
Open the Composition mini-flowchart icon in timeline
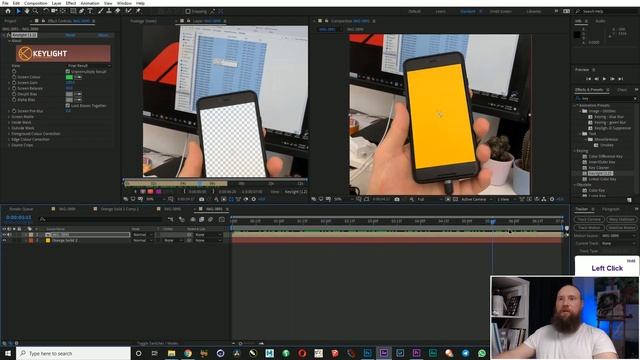coord(171,220)
